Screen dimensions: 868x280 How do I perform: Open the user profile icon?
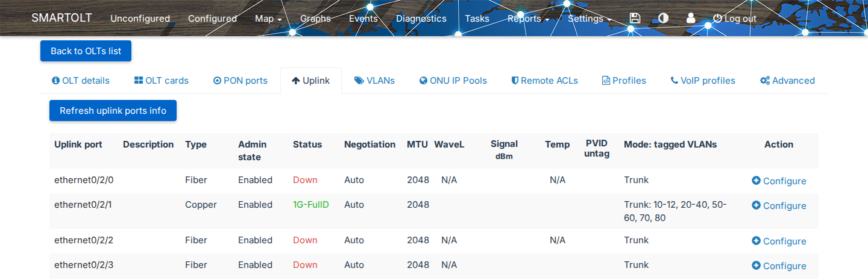click(x=691, y=18)
